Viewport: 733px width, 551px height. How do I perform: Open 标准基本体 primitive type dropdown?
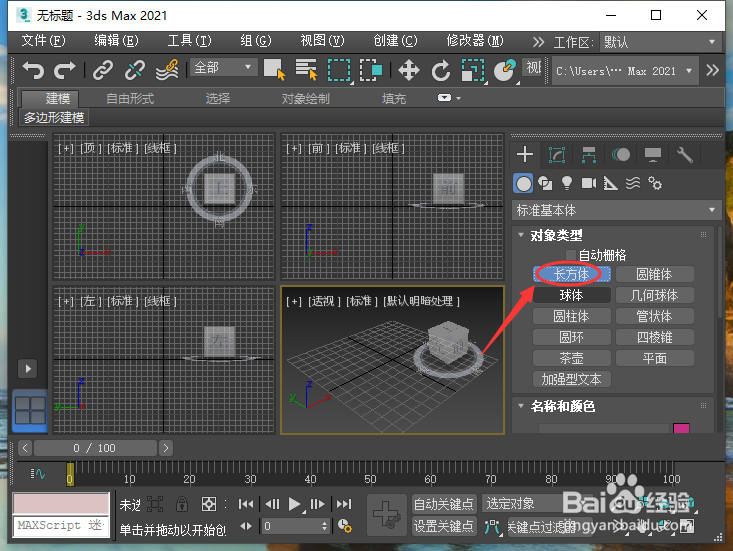[617, 210]
